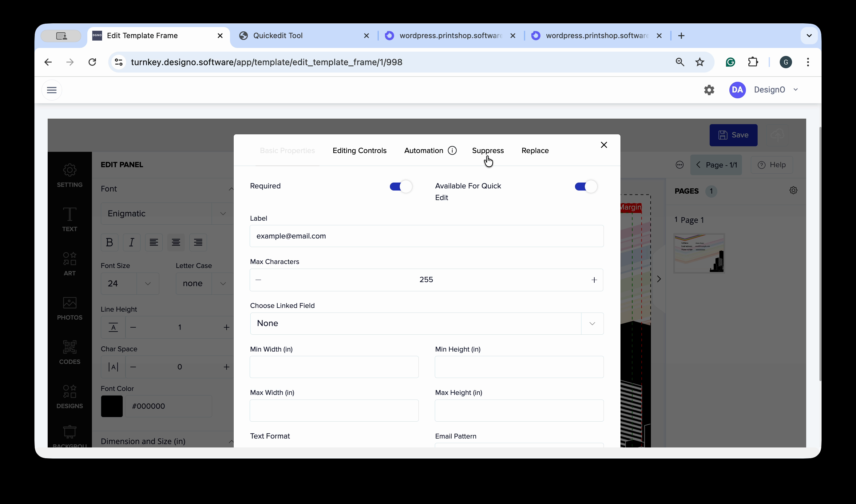Click the Label input field
856x504 pixels.
click(426, 236)
